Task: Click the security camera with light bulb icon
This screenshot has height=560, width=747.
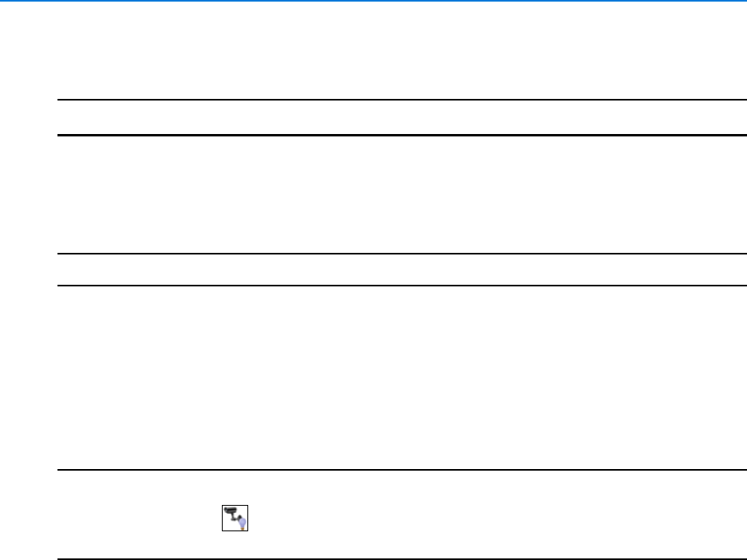Action: pos(235,518)
